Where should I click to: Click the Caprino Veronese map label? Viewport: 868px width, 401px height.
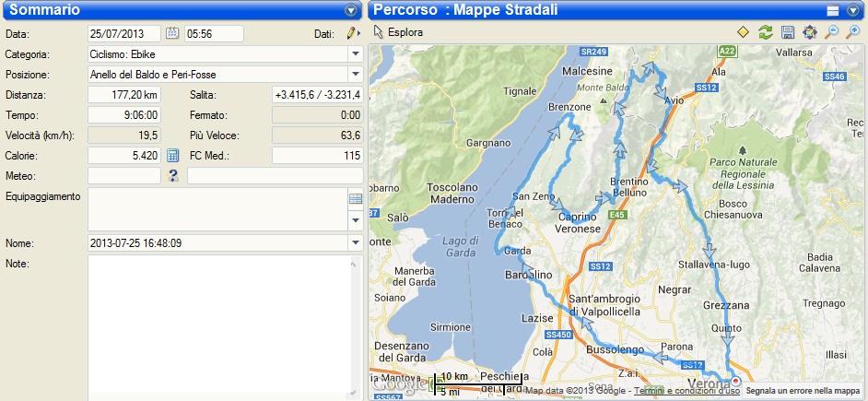pos(578,223)
